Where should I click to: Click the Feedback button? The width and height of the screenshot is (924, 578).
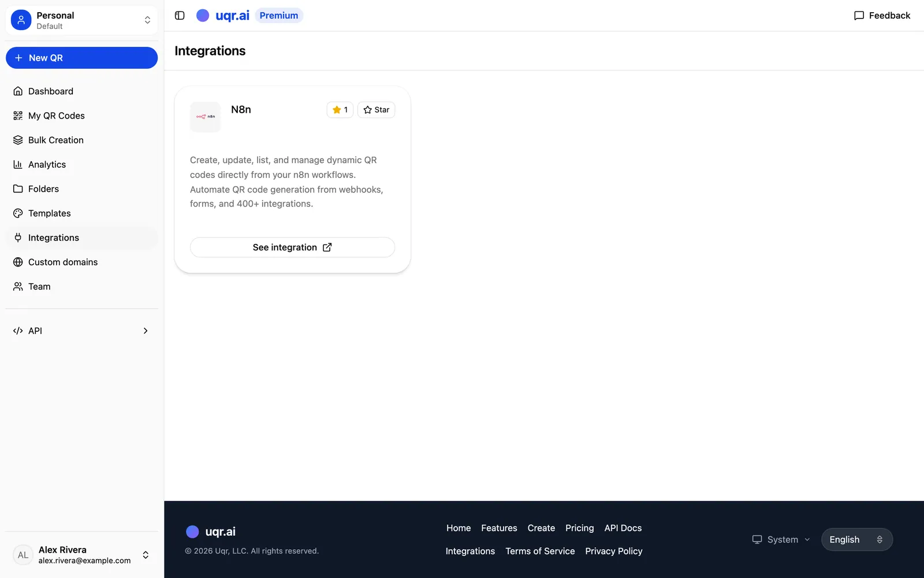tap(882, 16)
